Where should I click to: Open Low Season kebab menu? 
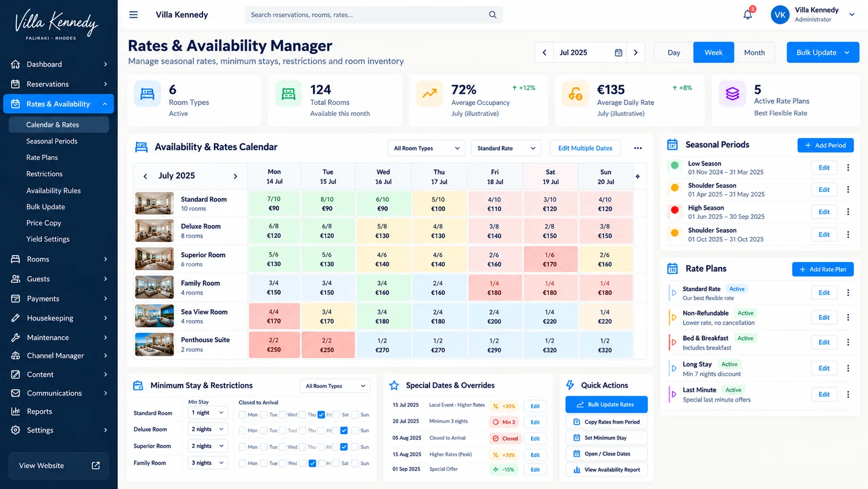click(848, 167)
